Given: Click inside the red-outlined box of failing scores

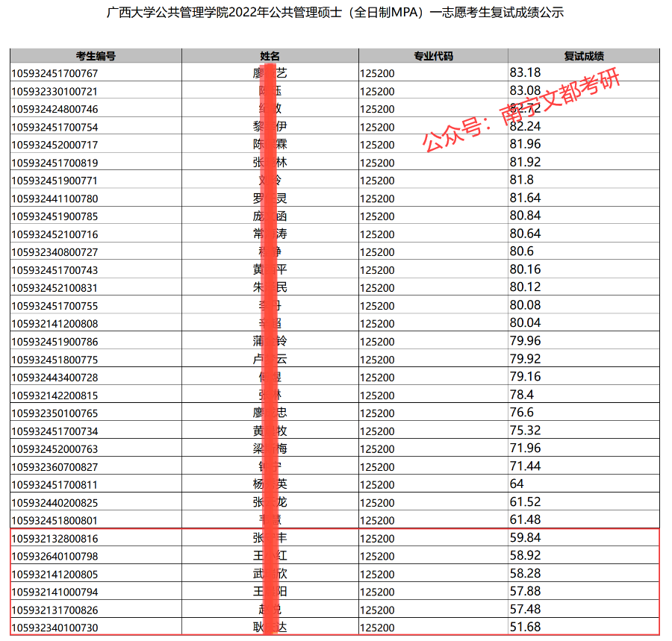Looking at the screenshot, I should tap(336, 582).
